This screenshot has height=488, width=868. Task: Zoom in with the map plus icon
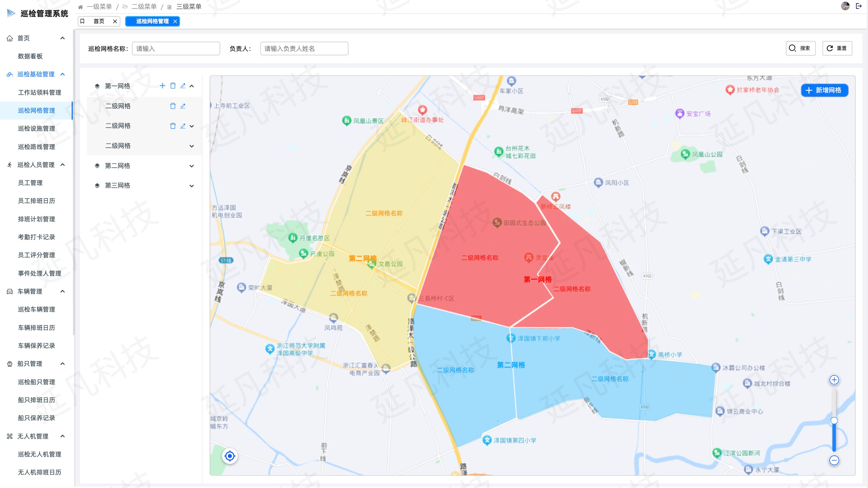pyautogui.click(x=834, y=380)
